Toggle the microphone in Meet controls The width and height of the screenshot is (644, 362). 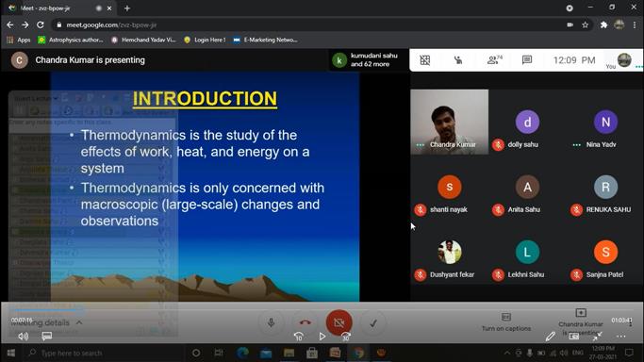(x=271, y=322)
